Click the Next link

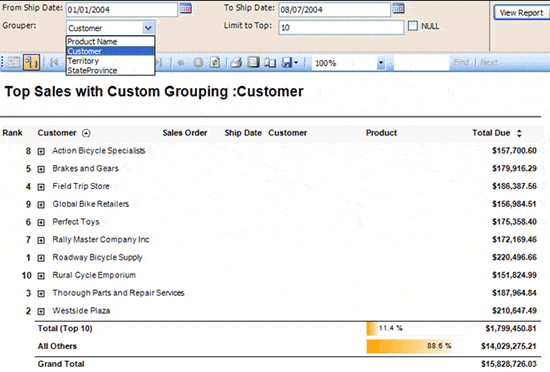pos(489,62)
